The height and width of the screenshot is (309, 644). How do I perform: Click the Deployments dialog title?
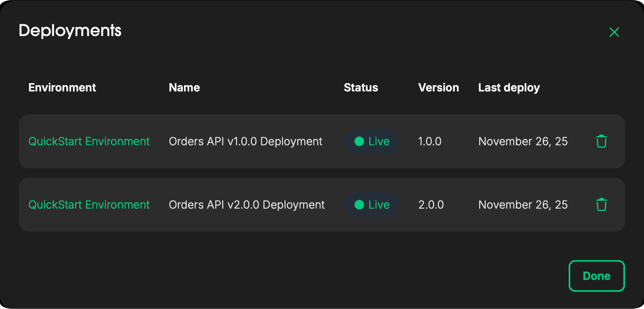click(x=70, y=31)
